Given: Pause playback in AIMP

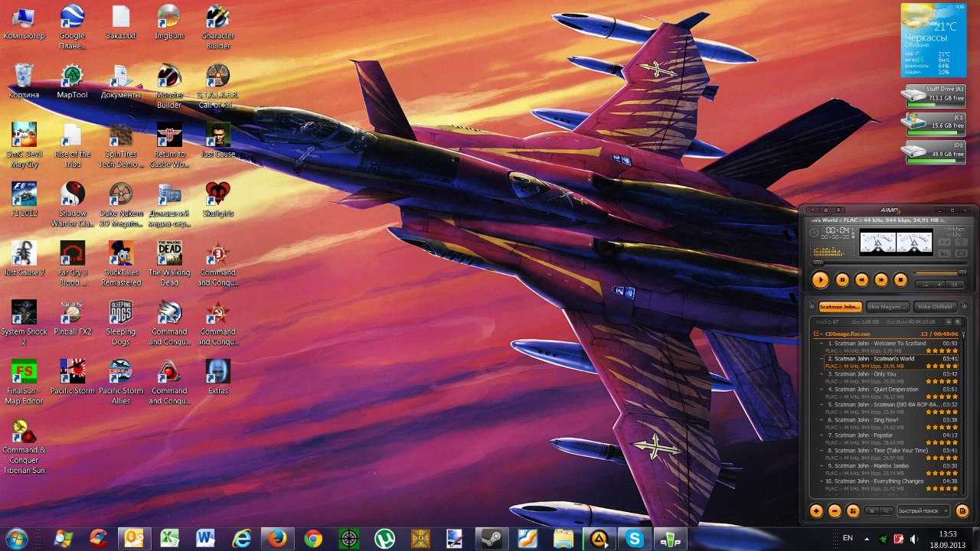Looking at the screenshot, I should tap(842, 280).
